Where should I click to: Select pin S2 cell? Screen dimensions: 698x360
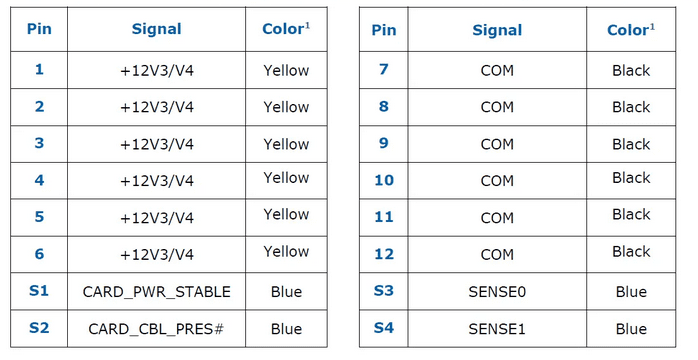(x=39, y=329)
